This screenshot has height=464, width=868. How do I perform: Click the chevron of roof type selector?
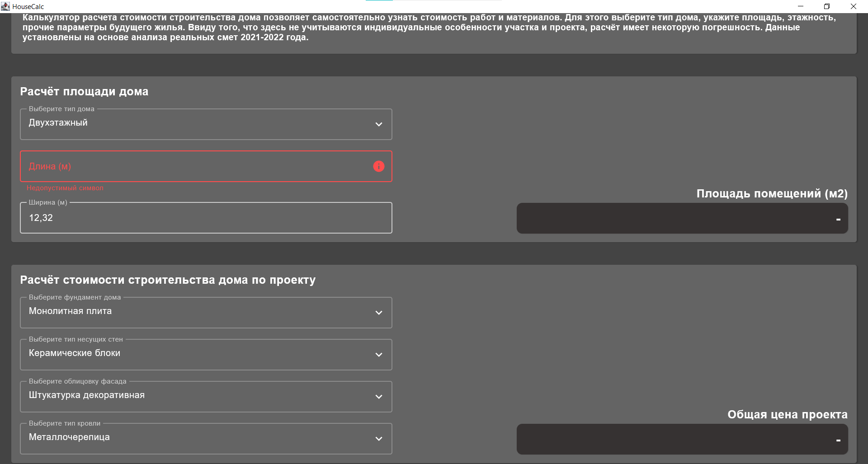point(379,438)
